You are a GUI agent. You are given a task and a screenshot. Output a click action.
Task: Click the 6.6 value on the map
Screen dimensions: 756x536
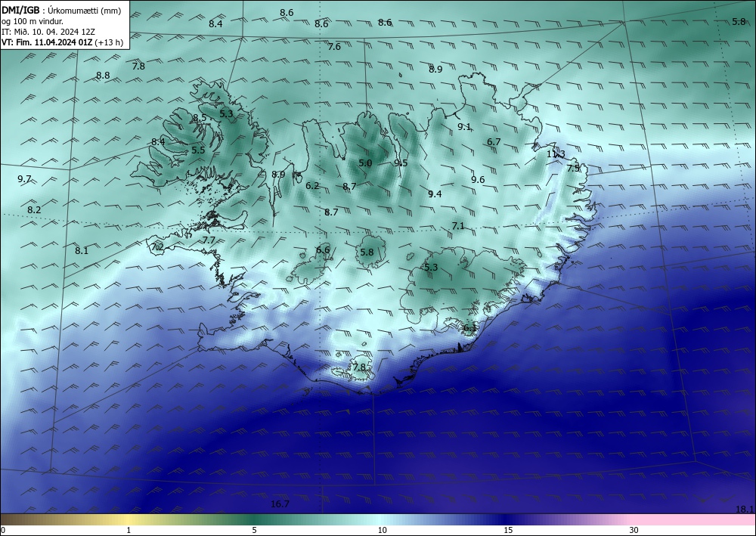[323, 249]
